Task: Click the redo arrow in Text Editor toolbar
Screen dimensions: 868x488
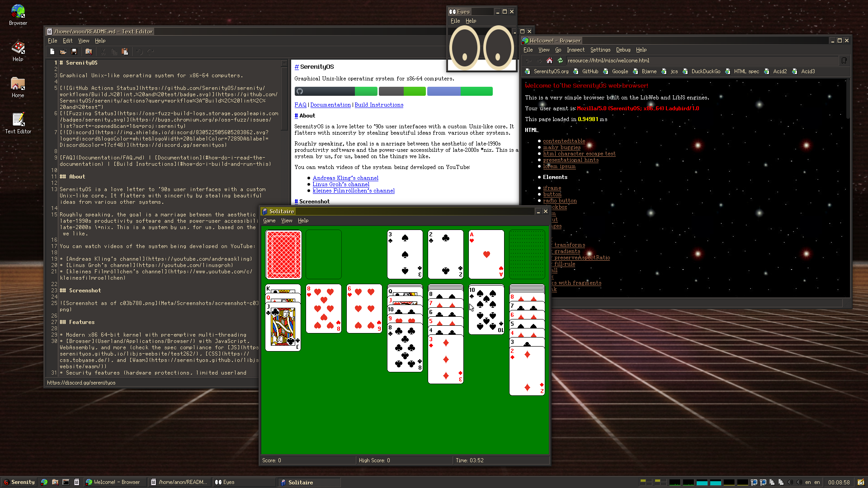Action: (x=151, y=52)
